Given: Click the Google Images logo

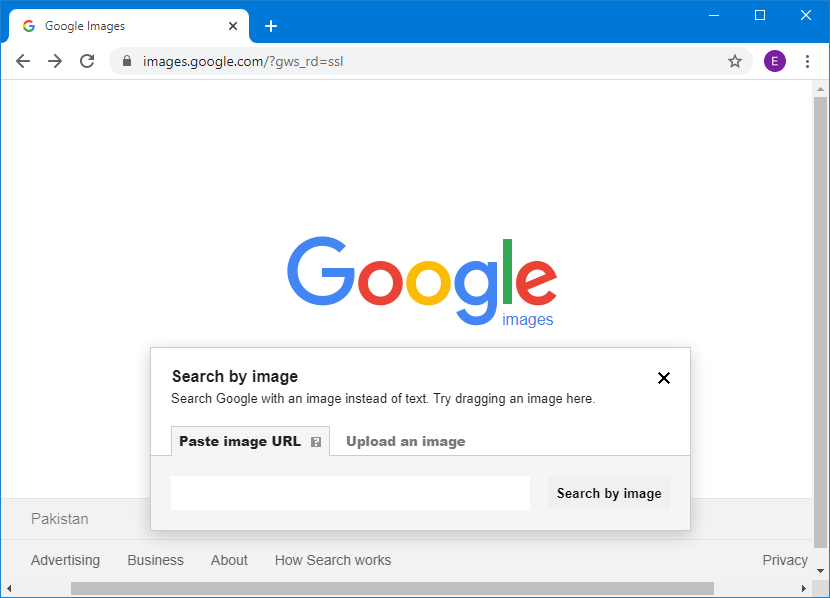Looking at the screenshot, I should point(422,282).
